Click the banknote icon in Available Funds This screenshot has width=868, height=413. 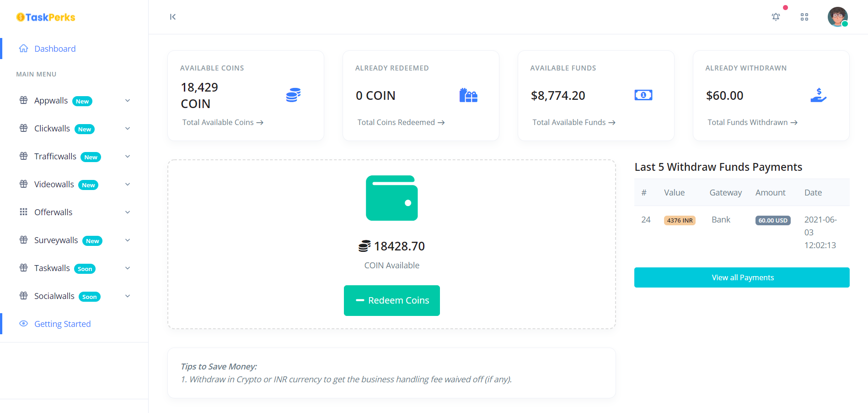(643, 95)
